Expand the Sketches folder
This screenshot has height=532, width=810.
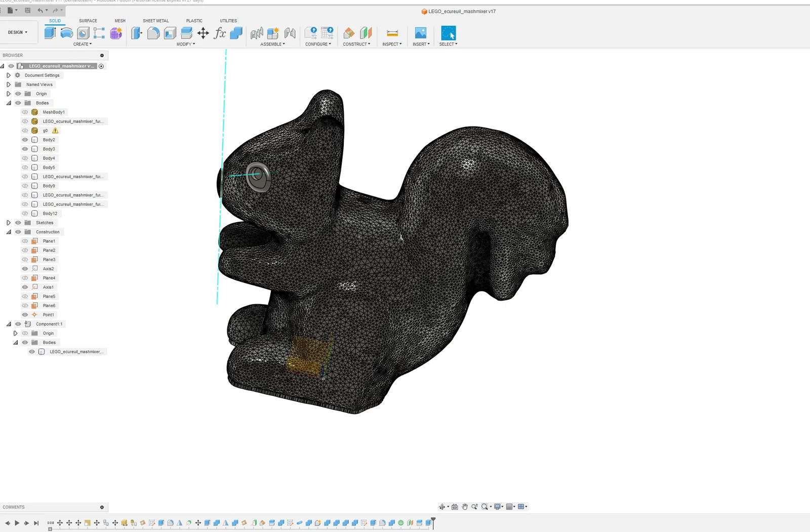pos(9,223)
